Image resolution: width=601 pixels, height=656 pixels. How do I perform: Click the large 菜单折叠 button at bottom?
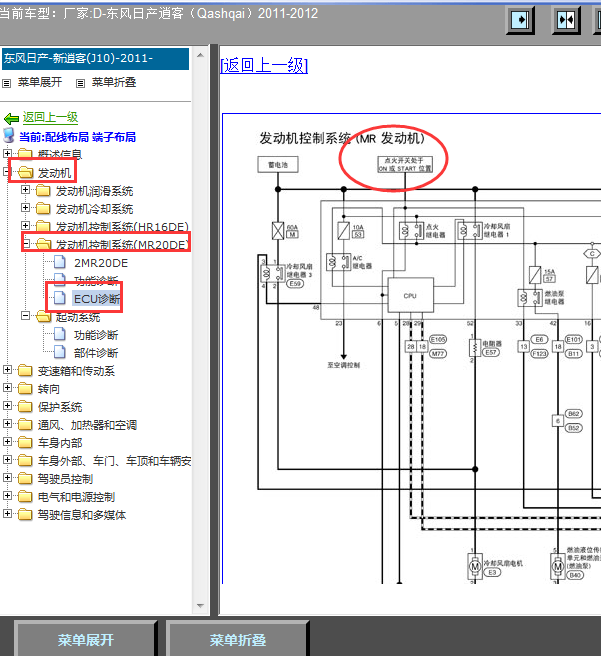[238, 640]
